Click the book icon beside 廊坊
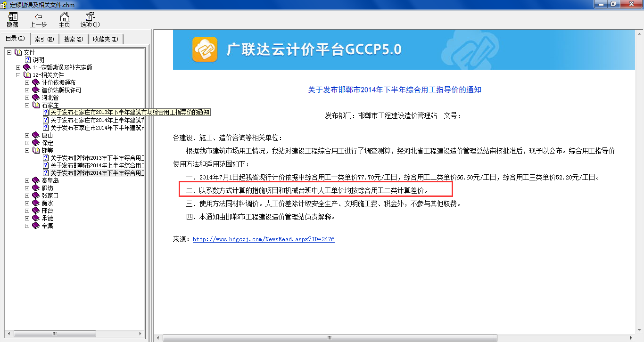This screenshot has height=342, width=644. coord(36,188)
